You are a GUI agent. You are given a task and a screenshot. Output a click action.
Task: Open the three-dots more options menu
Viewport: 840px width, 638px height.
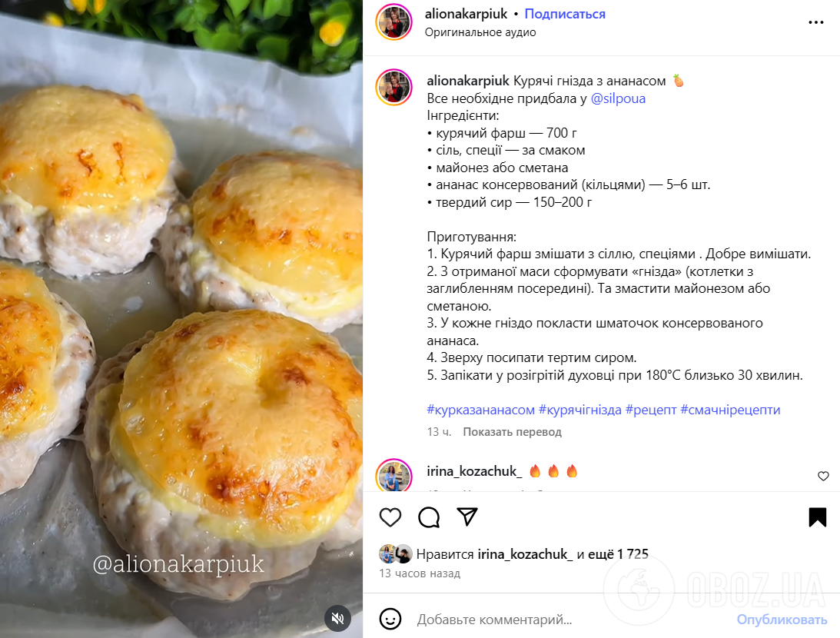(816, 22)
